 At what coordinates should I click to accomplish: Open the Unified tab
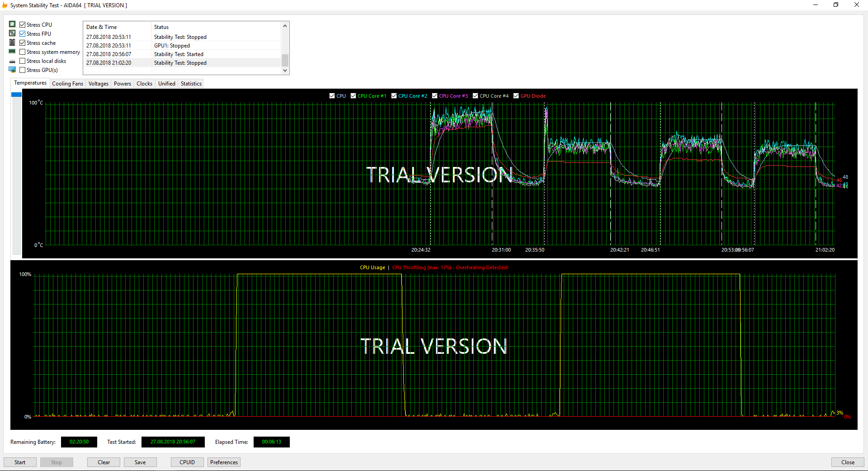point(167,84)
